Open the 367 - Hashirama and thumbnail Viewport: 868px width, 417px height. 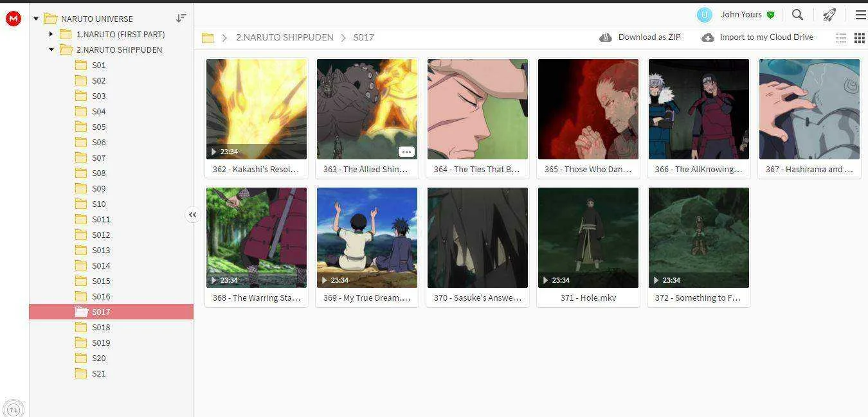tap(809, 109)
